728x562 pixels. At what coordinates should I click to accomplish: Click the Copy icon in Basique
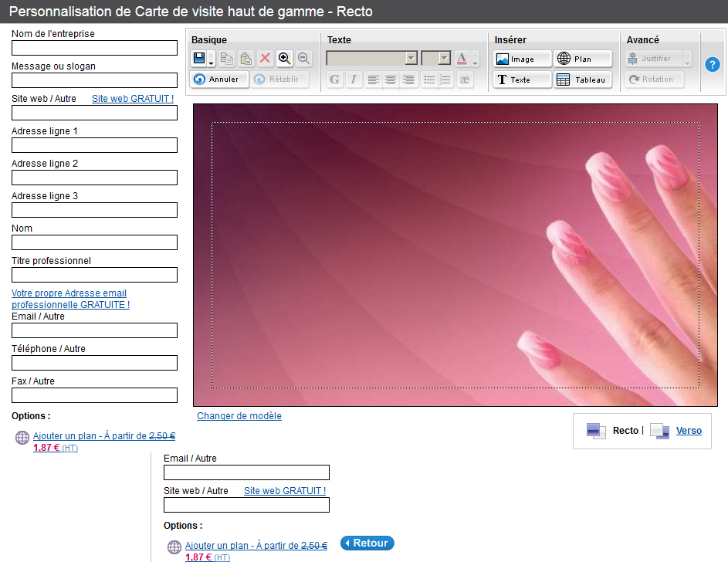(226, 59)
